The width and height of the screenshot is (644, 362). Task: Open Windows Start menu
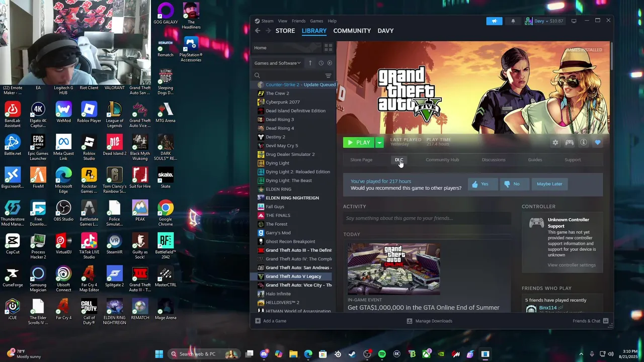pos(159,354)
